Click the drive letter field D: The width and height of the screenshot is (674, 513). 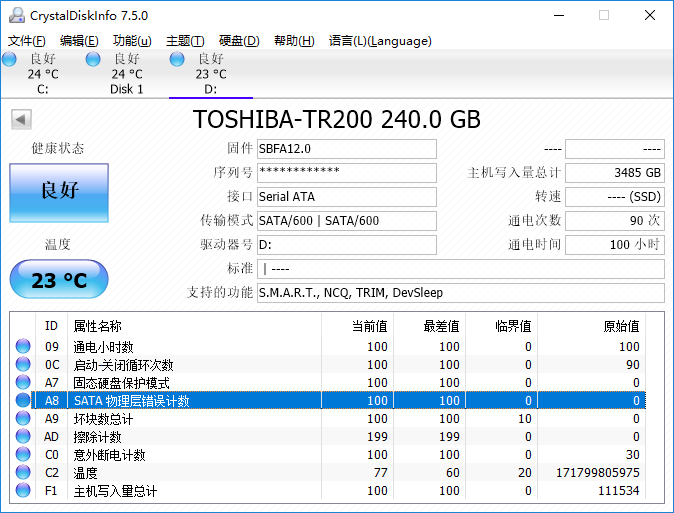[347, 245]
